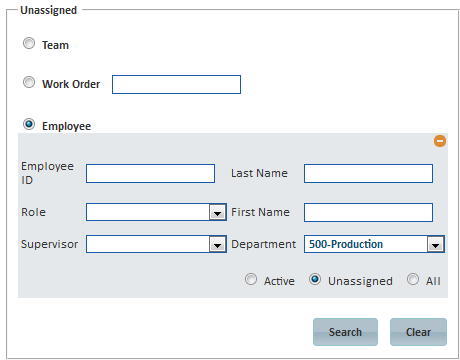
Task: Open the Department dropdown arrow
Action: (x=435, y=244)
